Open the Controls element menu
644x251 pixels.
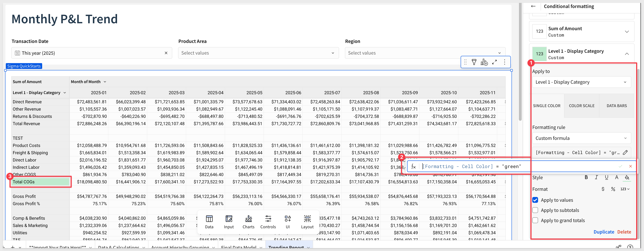[x=268, y=222]
